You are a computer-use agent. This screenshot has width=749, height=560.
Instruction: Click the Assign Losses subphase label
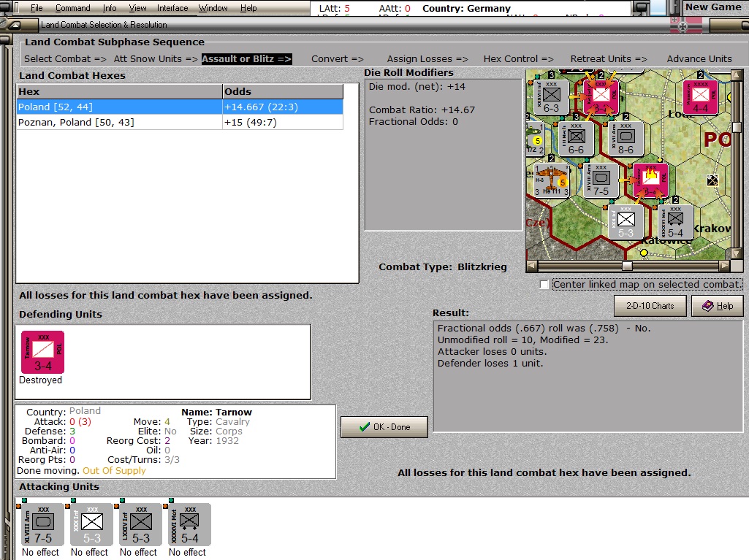[x=427, y=58]
